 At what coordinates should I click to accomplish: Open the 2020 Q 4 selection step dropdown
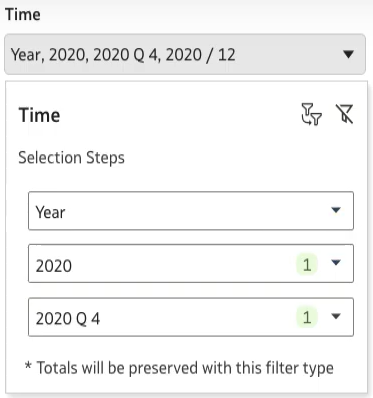pyautogui.click(x=191, y=317)
